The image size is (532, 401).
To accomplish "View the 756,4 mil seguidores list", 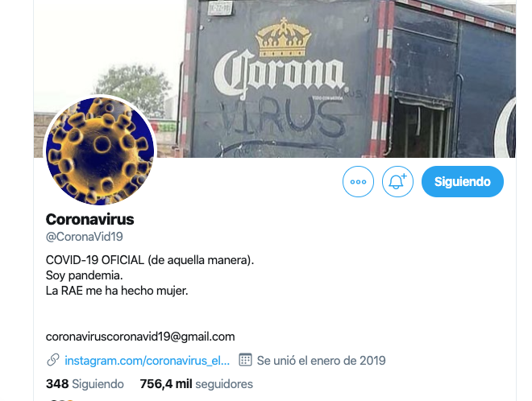I will (197, 384).
